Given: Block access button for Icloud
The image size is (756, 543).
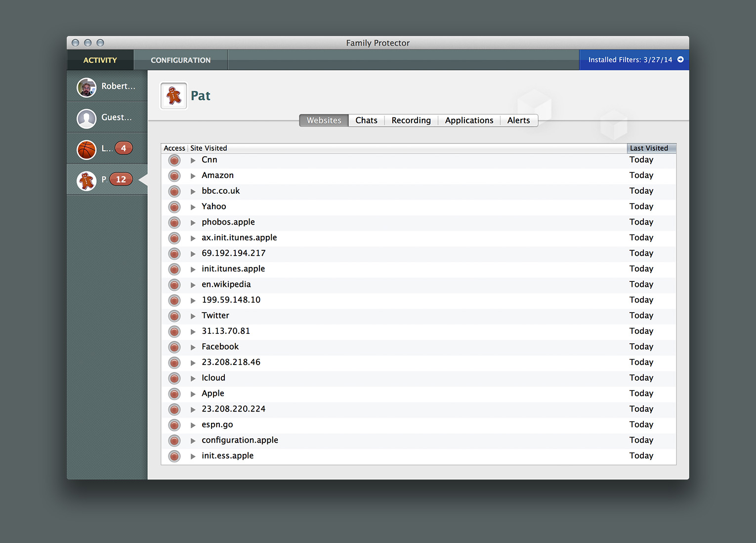Looking at the screenshot, I should (x=174, y=378).
